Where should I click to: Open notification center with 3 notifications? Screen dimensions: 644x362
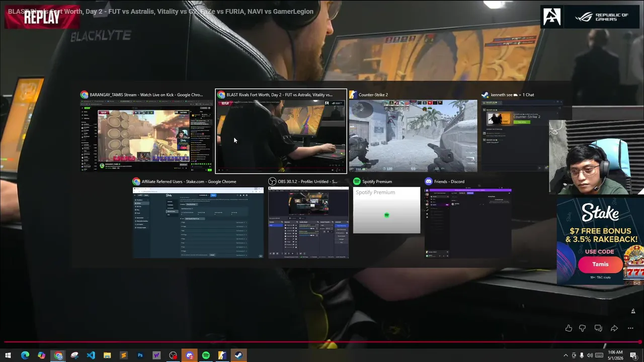pos(635,355)
